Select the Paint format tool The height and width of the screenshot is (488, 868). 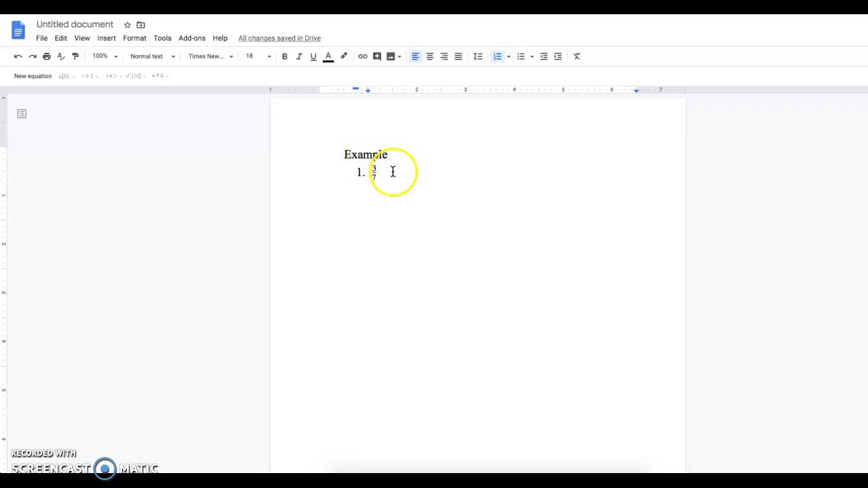tap(75, 56)
